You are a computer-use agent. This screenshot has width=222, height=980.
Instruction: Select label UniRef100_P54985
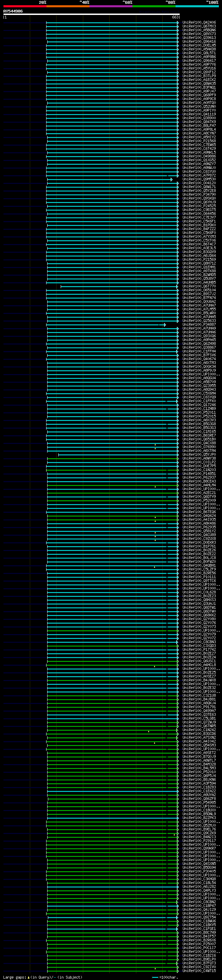coord(199,802)
